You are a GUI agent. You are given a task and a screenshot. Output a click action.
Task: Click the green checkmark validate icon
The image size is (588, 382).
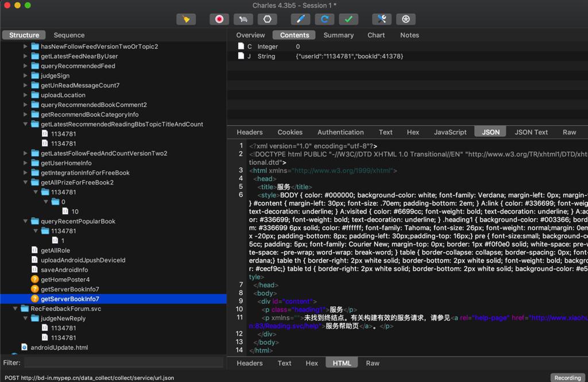click(x=348, y=19)
